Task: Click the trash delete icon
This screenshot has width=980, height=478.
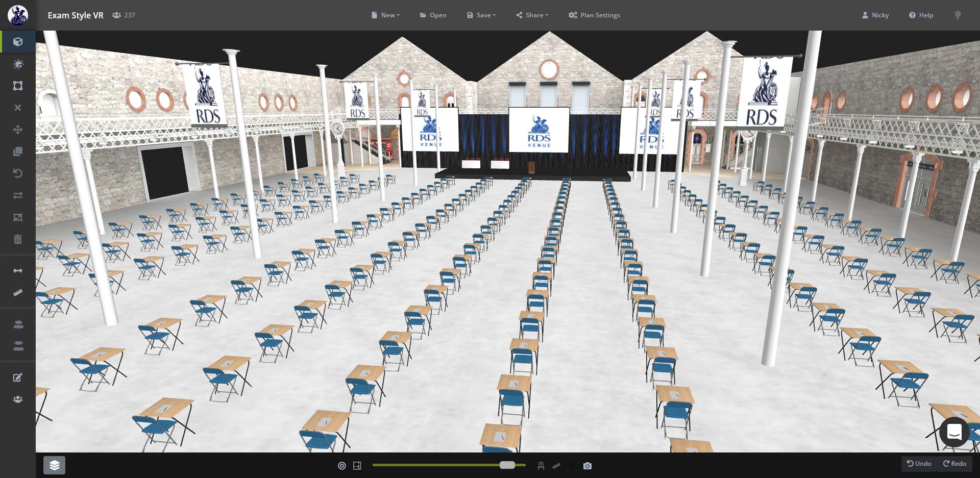Action: click(x=18, y=239)
